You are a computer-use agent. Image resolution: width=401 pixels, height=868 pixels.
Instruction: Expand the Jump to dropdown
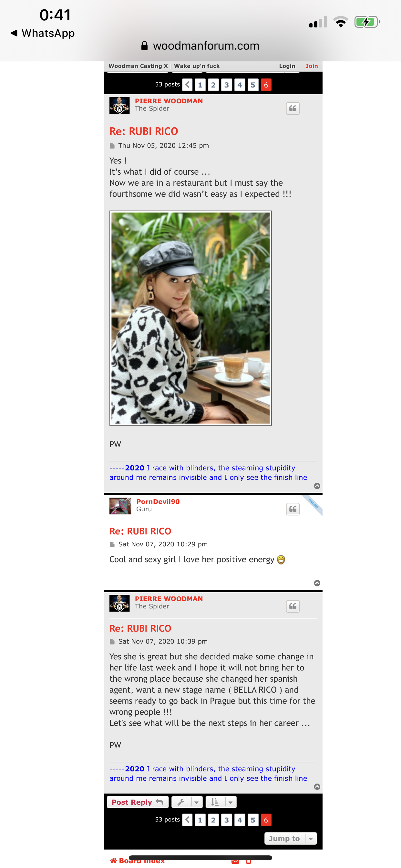coord(291,838)
